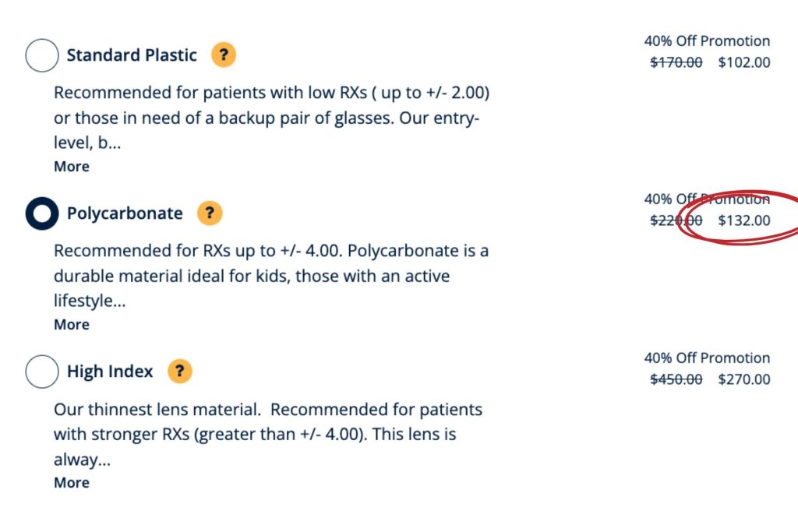Expand More under Standard Plastic description
Image resolution: width=798 pixels, height=532 pixels.
point(71,166)
